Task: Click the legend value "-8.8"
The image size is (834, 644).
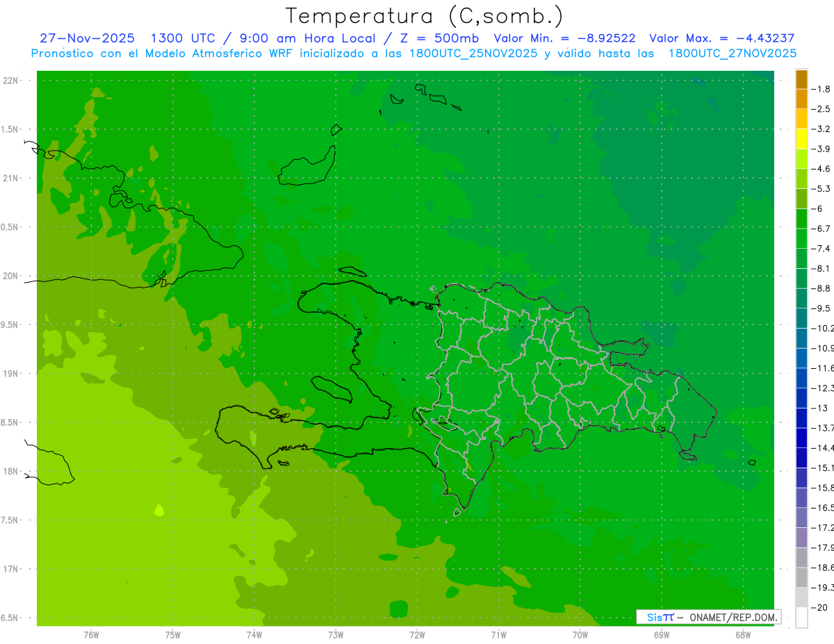Action: (x=821, y=288)
